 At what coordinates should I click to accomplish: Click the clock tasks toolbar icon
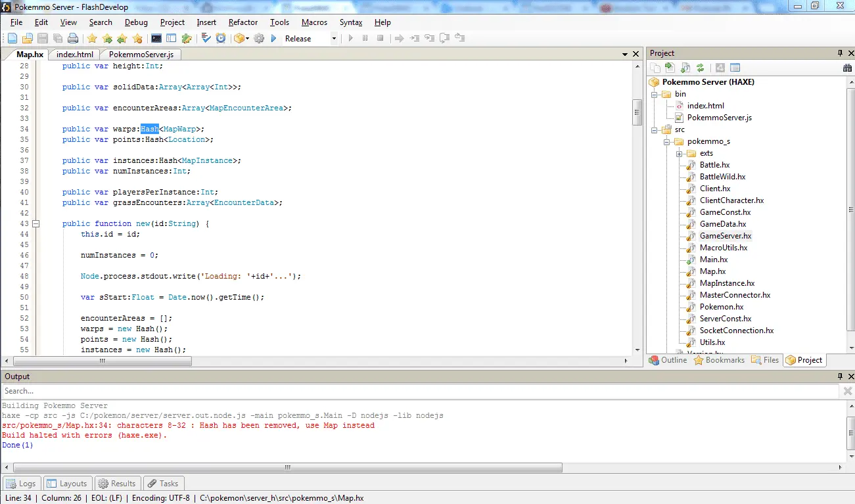[221, 39]
